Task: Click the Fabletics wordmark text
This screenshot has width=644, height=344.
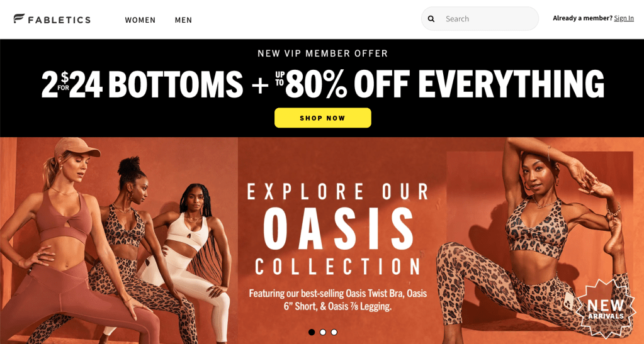Action: coord(59,19)
